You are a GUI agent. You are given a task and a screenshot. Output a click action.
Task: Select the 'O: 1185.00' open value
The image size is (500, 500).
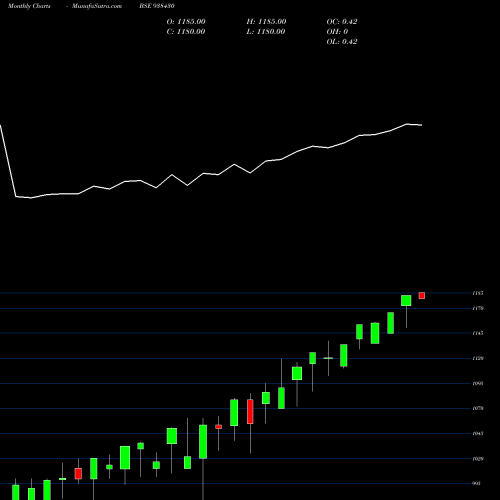(x=186, y=22)
